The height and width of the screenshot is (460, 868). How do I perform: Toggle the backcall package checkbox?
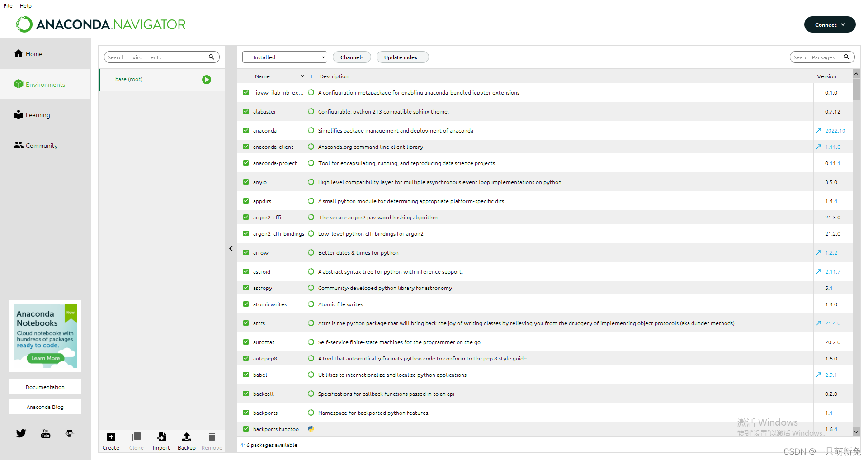tap(246, 394)
